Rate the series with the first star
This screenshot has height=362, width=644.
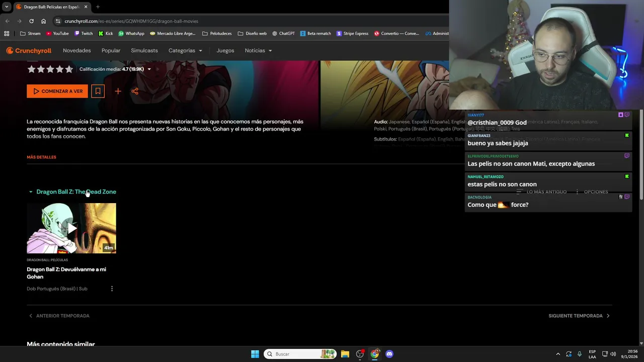31,69
